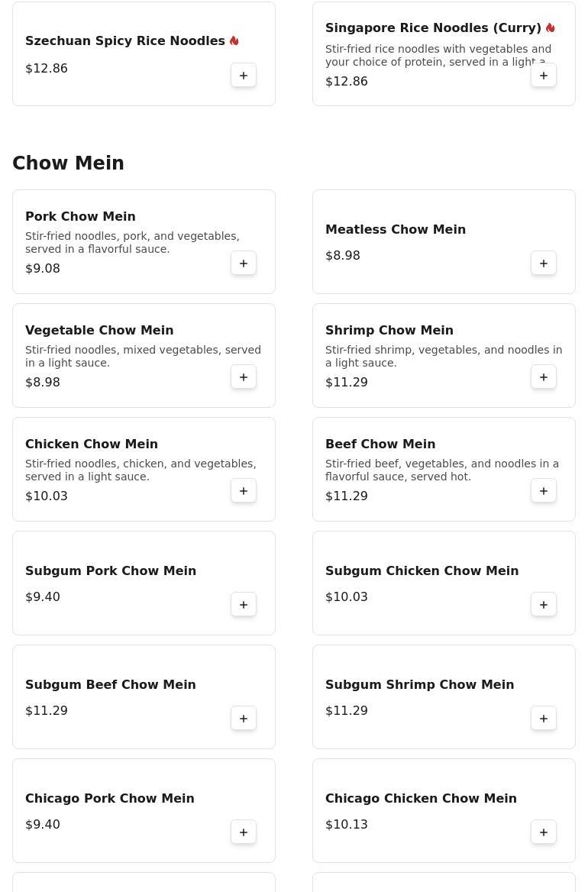The image size is (588, 892).
Task: Add Chicago Chicken Chow Mein to cart
Action: [x=544, y=832]
